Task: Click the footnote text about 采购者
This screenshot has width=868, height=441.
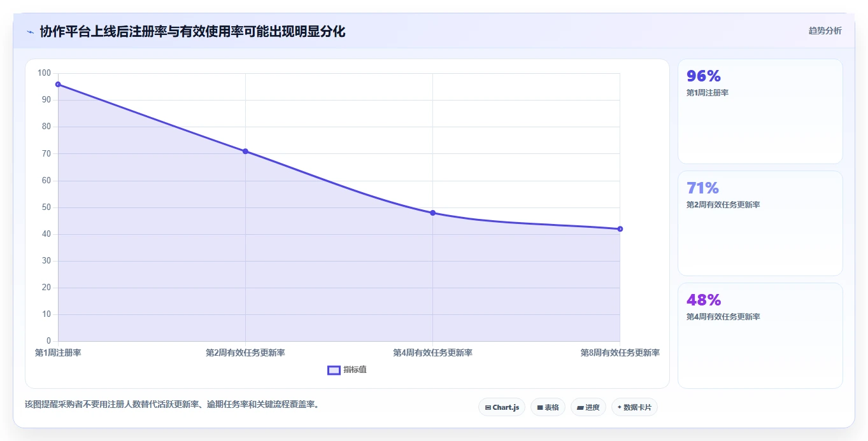Action: click(172, 404)
